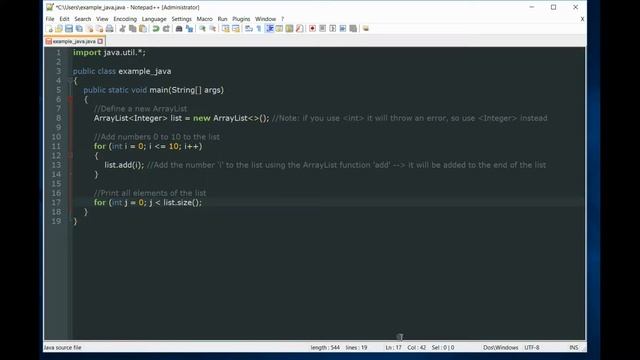This screenshot has width=640, height=360.
Task: Cut selection with the scissors icon
Action: pyautogui.click(x=122, y=29)
